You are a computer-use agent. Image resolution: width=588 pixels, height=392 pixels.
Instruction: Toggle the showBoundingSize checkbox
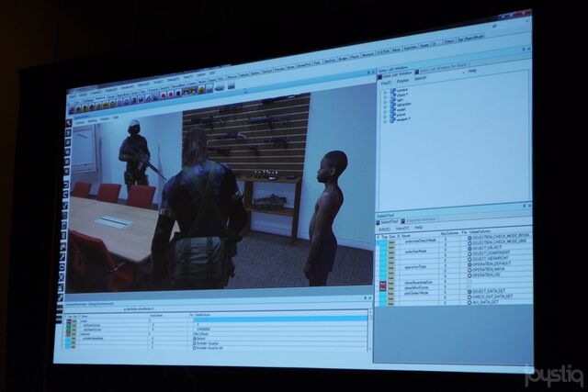(x=469, y=281)
